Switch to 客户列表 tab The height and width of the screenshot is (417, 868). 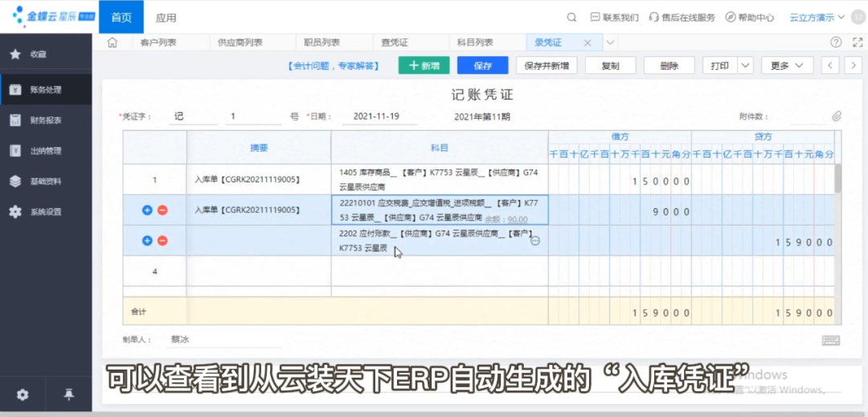[x=158, y=43]
